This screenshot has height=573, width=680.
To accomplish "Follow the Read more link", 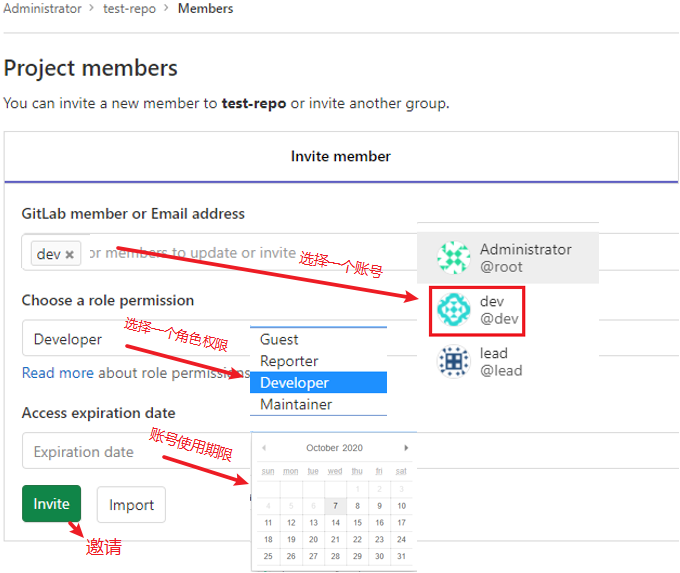I will (57, 373).
